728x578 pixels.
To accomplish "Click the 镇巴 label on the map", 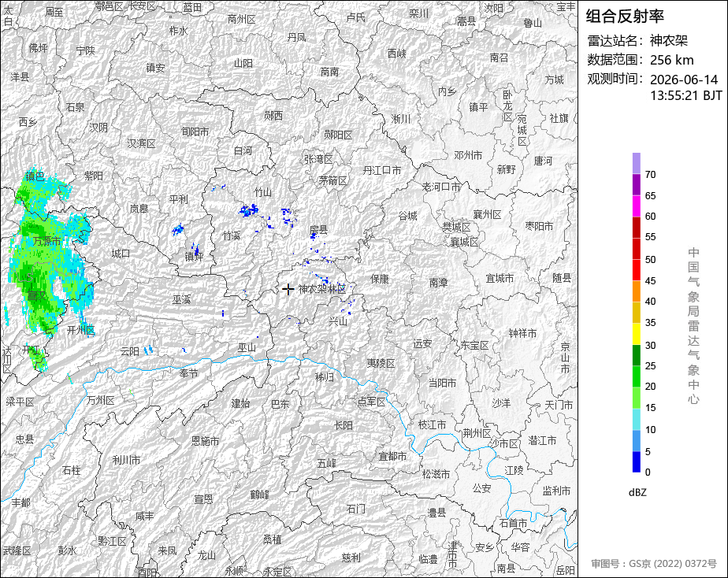I will click(35, 176).
